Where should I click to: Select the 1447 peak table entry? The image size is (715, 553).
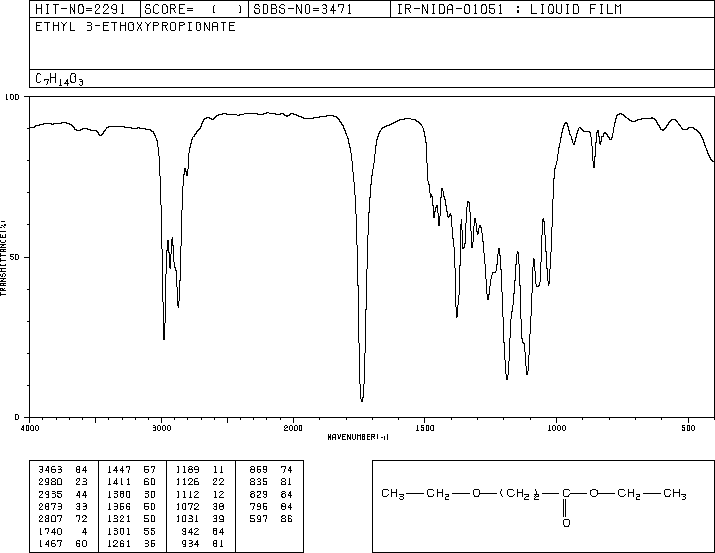coord(131,470)
